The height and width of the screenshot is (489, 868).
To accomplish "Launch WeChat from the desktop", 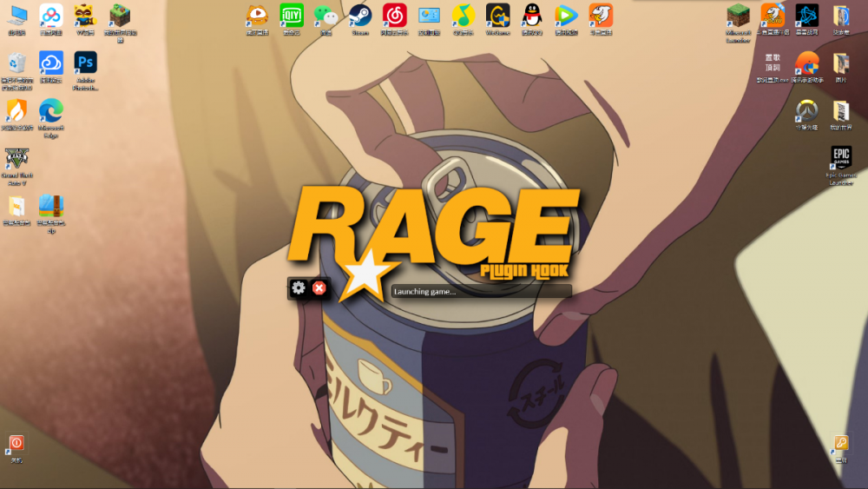I will coord(325,16).
